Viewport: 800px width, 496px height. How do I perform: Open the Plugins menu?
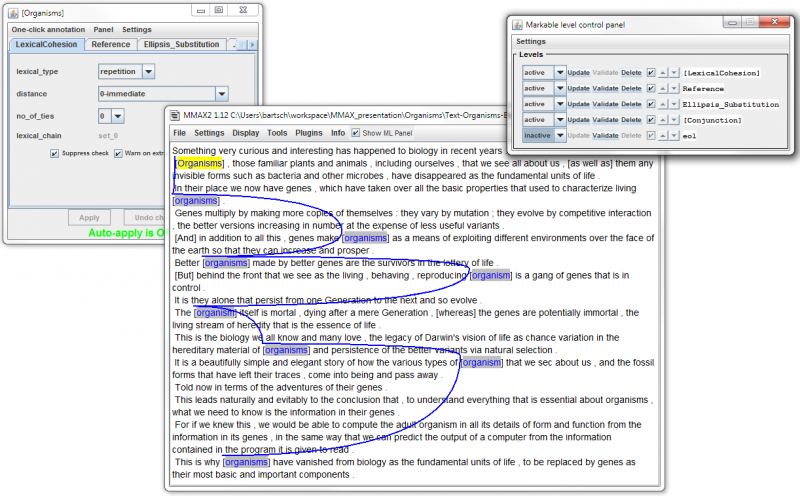(x=308, y=133)
